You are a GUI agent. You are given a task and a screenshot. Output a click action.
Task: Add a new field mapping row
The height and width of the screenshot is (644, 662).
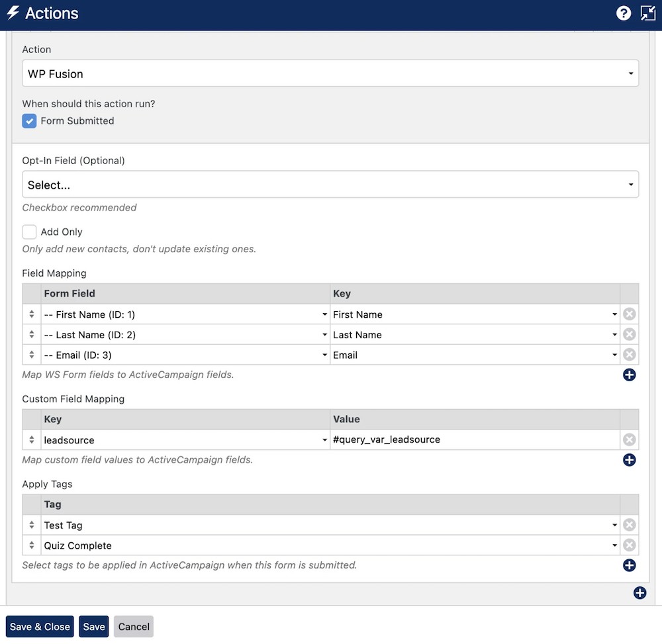629,375
